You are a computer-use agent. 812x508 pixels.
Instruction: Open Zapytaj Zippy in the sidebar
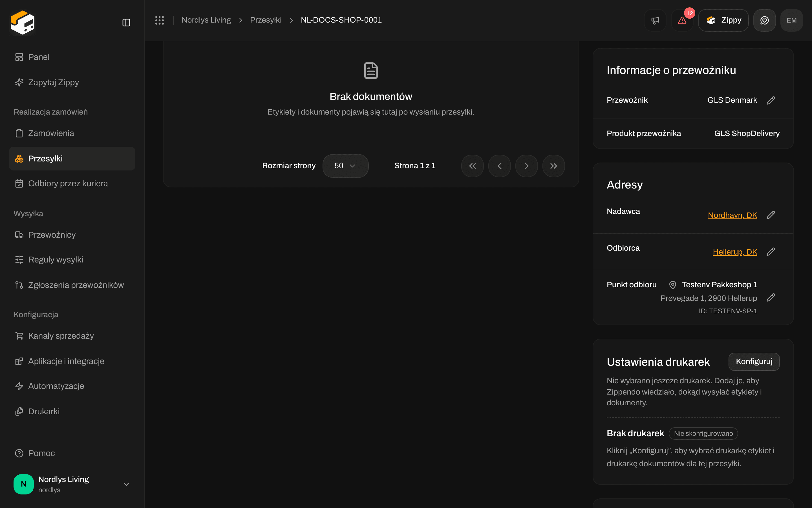click(72, 82)
